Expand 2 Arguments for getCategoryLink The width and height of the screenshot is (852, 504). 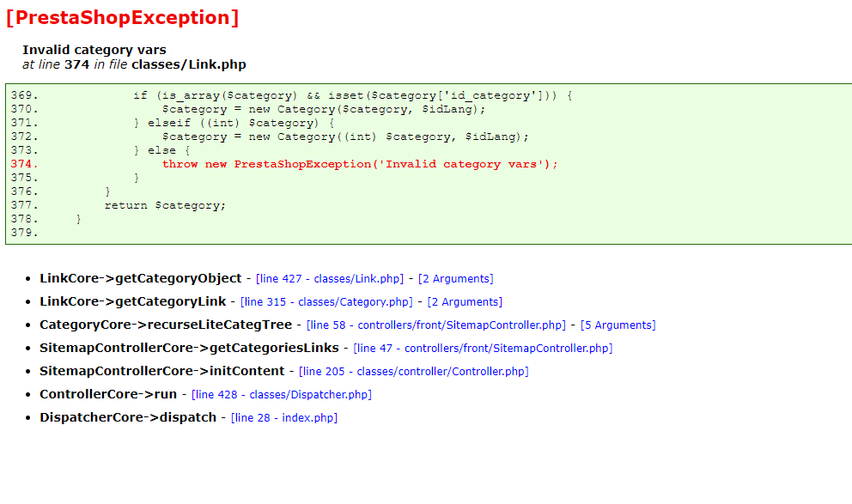coord(465,302)
